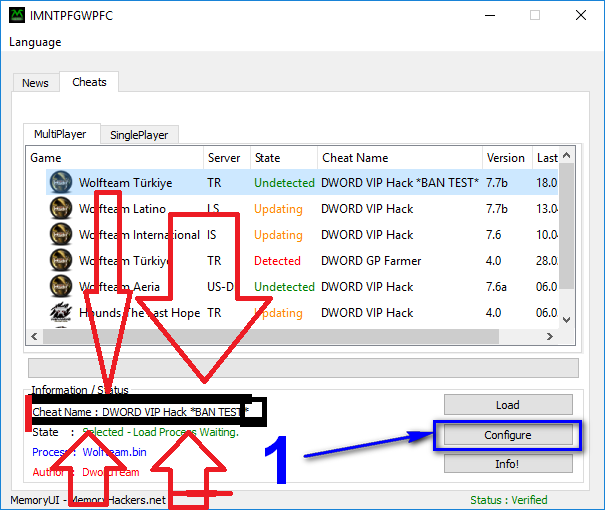Click Wolfteam Türkiye game icon in selected row
The image size is (605, 510).
(61, 182)
